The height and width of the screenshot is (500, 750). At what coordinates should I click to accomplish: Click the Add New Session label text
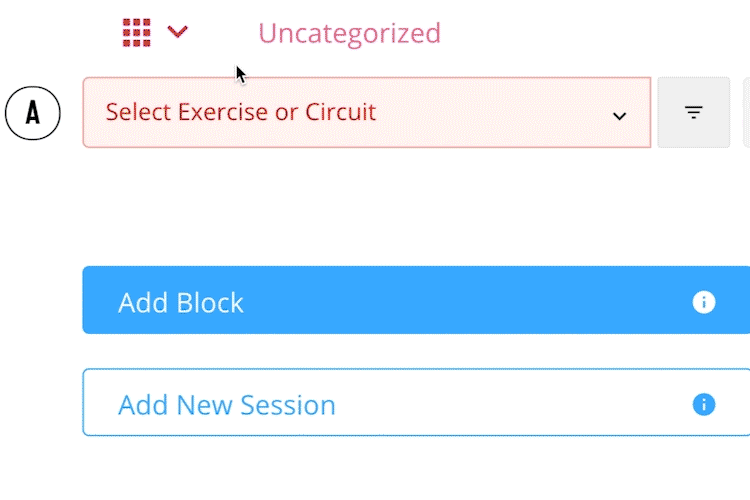[x=227, y=405]
